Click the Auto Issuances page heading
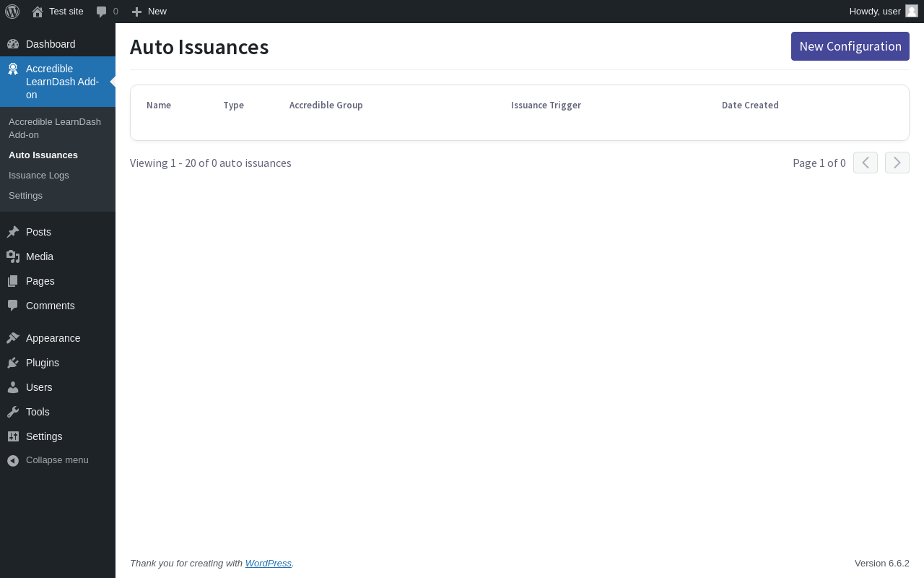Screen dimensions: 924x578 [199, 47]
